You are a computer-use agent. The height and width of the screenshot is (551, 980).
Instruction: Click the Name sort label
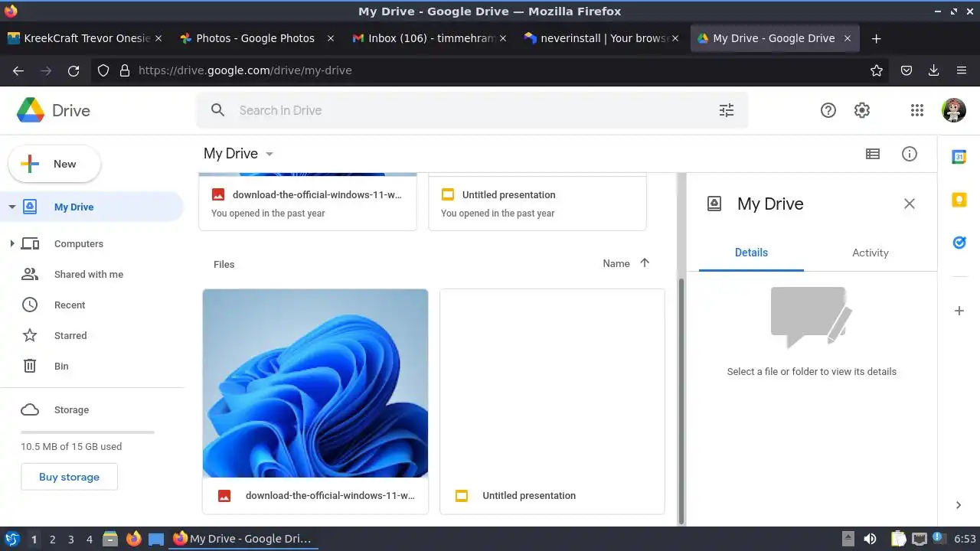tap(616, 263)
